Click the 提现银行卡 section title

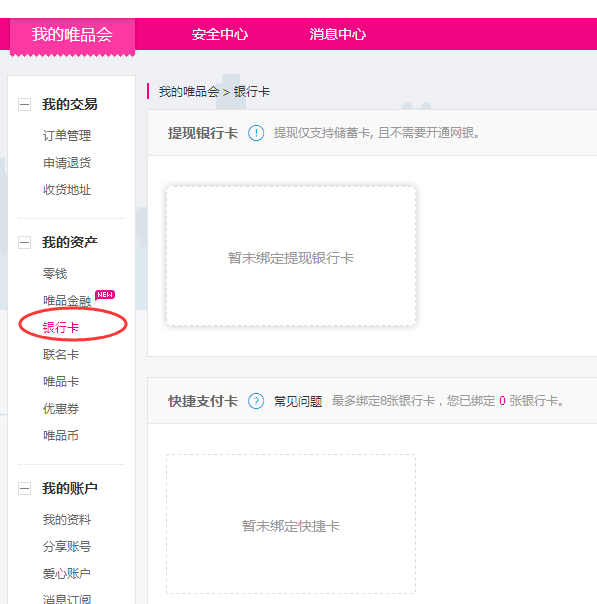coord(203,133)
